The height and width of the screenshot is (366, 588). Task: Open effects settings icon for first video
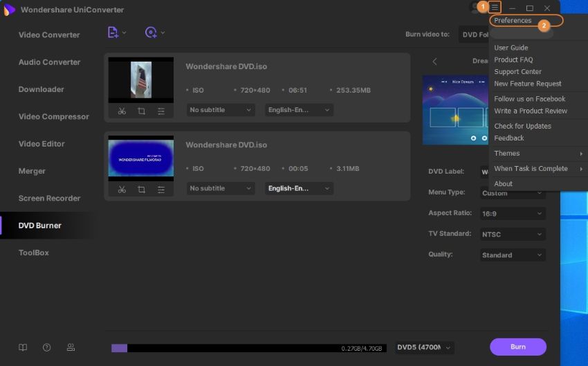pyautogui.click(x=160, y=111)
